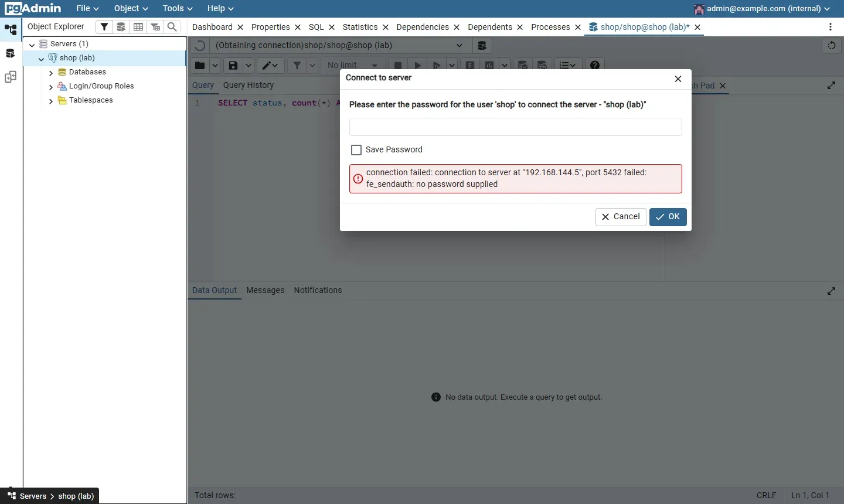Click the connection status spinner icon
Viewport: 844px width, 504px height.
coord(200,46)
